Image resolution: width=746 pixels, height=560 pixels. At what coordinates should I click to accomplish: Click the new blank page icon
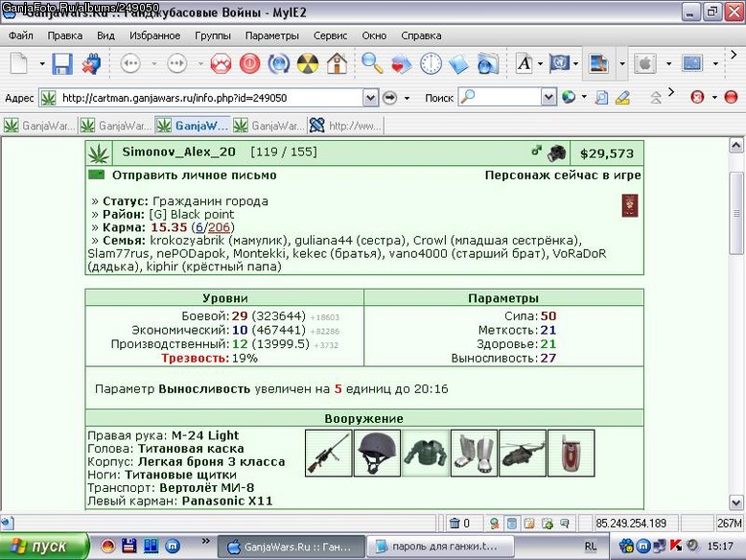point(19,63)
